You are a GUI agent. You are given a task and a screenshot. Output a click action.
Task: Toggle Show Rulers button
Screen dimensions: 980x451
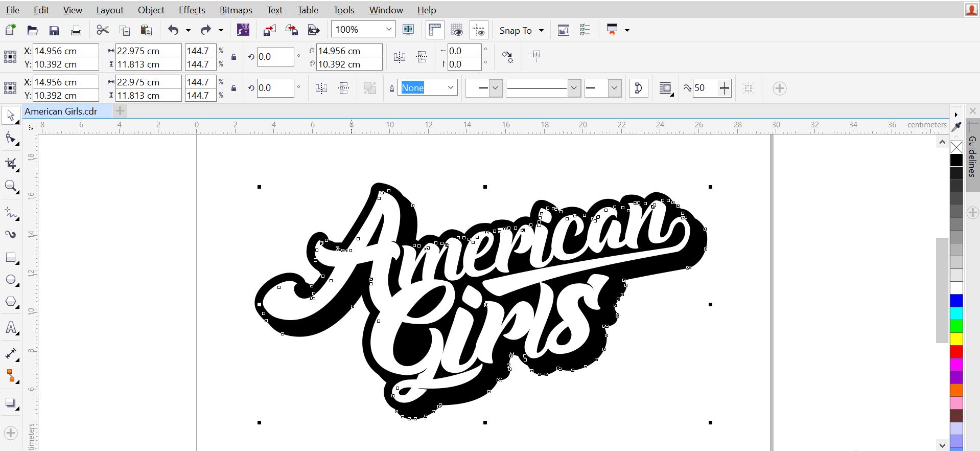[x=434, y=30]
